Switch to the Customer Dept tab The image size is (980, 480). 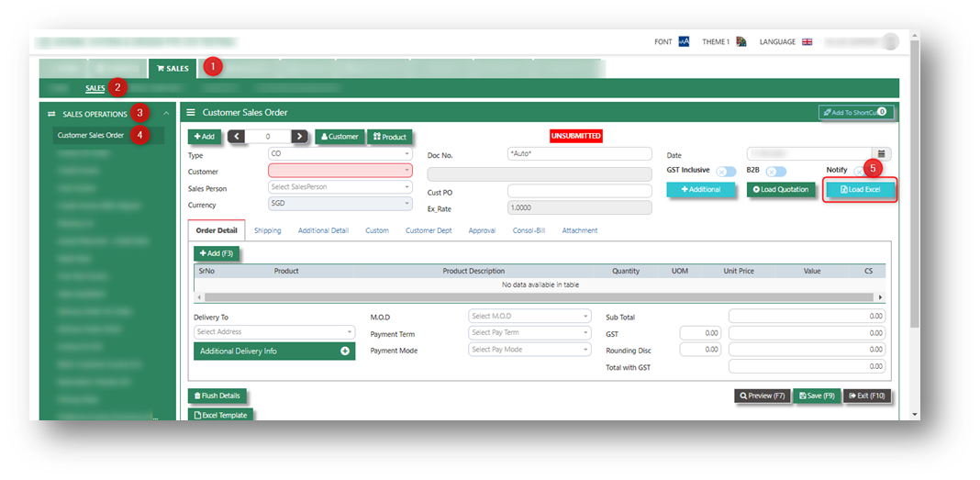point(429,230)
